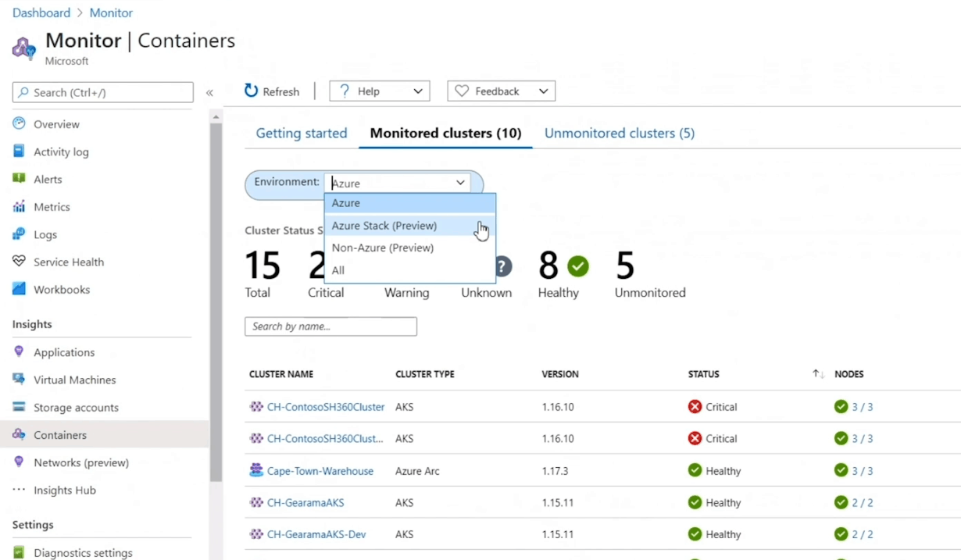Open the Help dropdown
The height and width of the screenshot is (560, 961).
tap(380, 91)
